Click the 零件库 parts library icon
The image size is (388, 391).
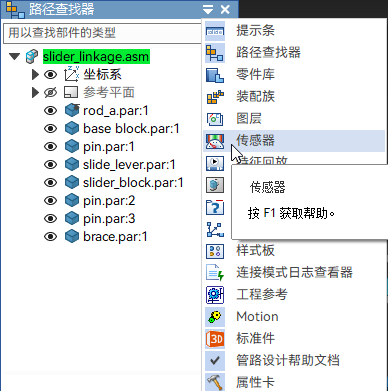pyautogui.click(x=215, y=75)
